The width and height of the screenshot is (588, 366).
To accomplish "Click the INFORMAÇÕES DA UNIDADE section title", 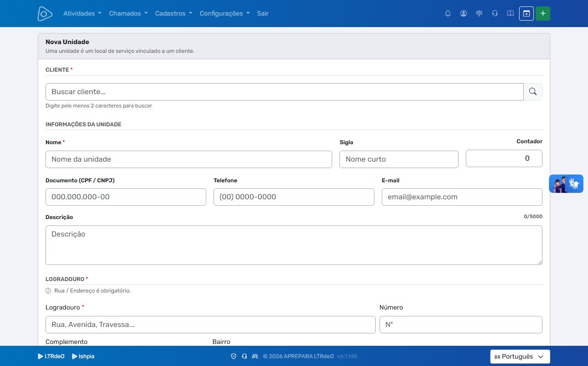I will 83,124.
